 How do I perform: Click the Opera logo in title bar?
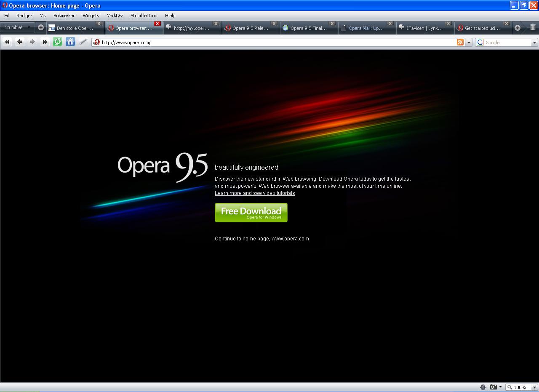point(5,5)
